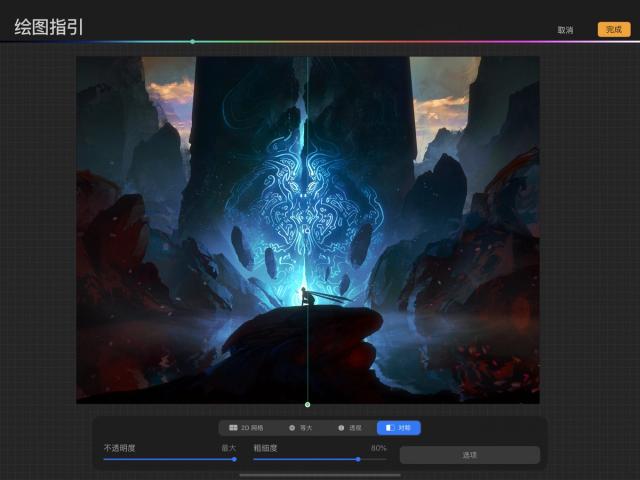Click the 粗细度 label
The width and height of the screenshot is (640, 480).
[x=265, y=448]
